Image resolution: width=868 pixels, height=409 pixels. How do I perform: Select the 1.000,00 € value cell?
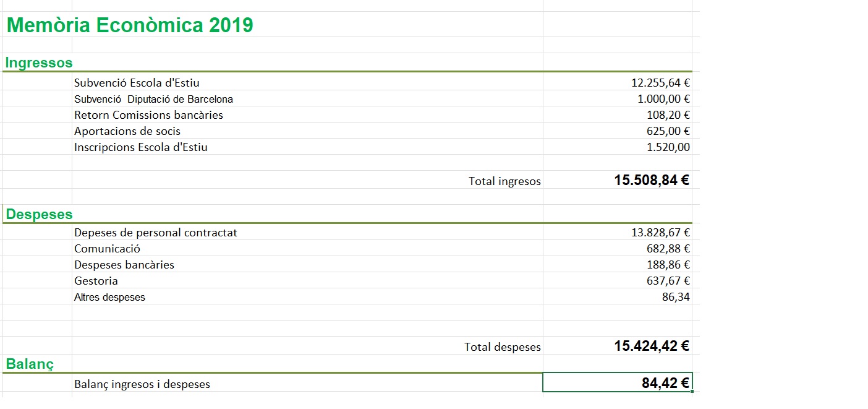[663, 99]
